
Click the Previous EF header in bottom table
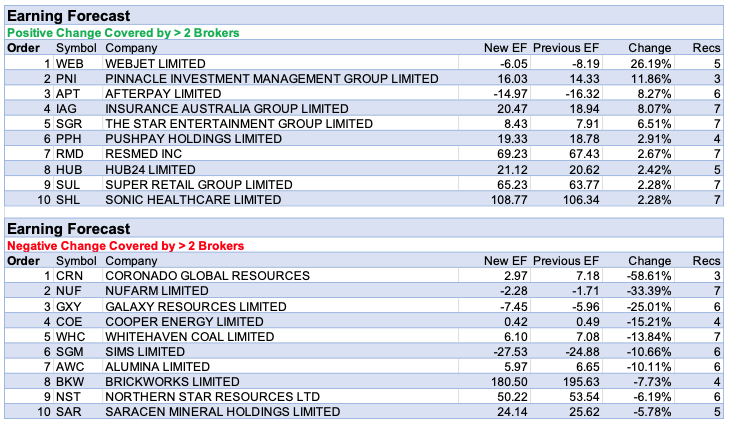[x=566, y=260]
